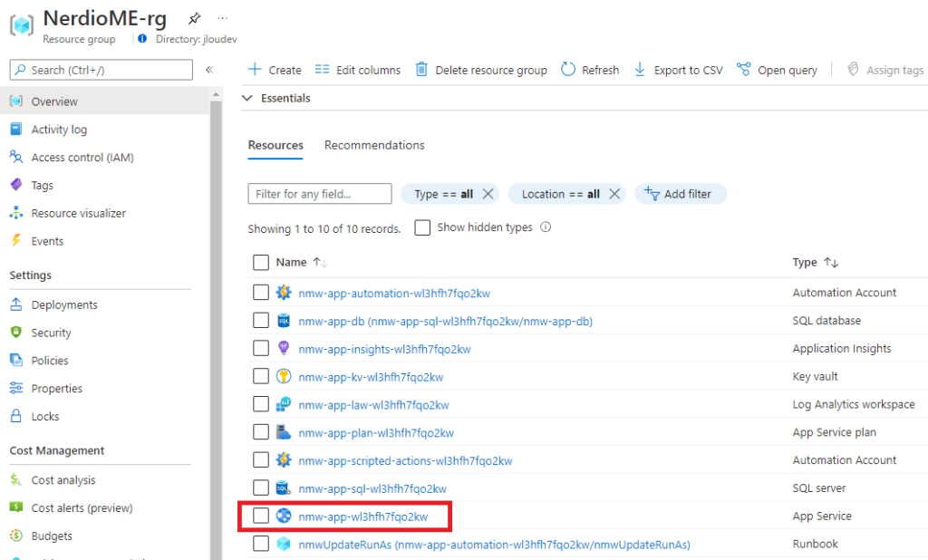Click Edit columns in the toolbar
Viewport: 928px width, 560px height.
pos(357,70)
